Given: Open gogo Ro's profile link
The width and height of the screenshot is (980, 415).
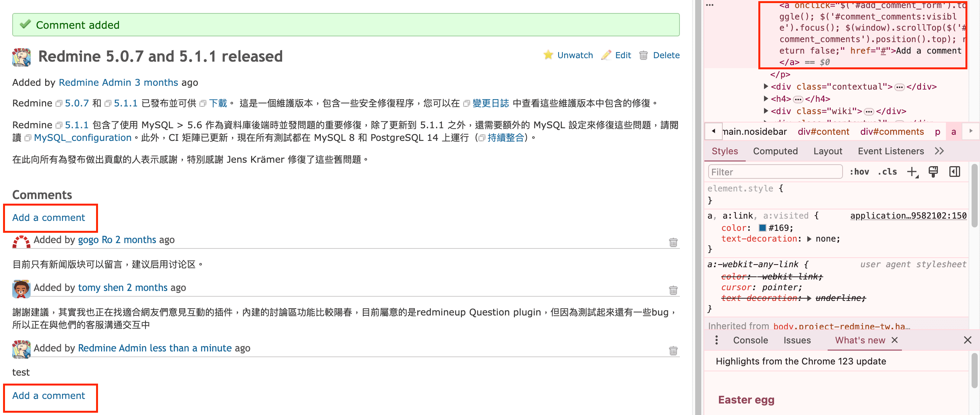Looking at the screenshot, I should pos(95,240).
